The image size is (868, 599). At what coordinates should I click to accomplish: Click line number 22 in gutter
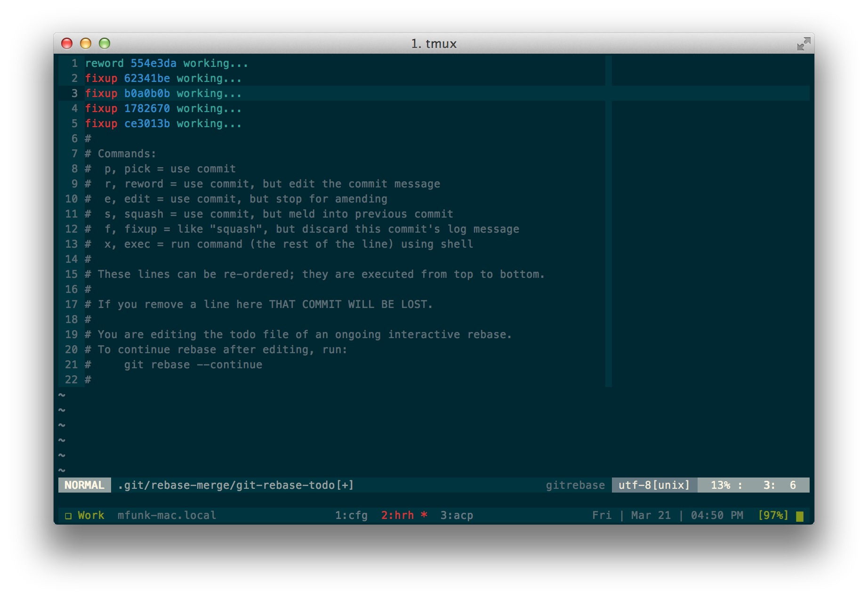pos(71,380)
